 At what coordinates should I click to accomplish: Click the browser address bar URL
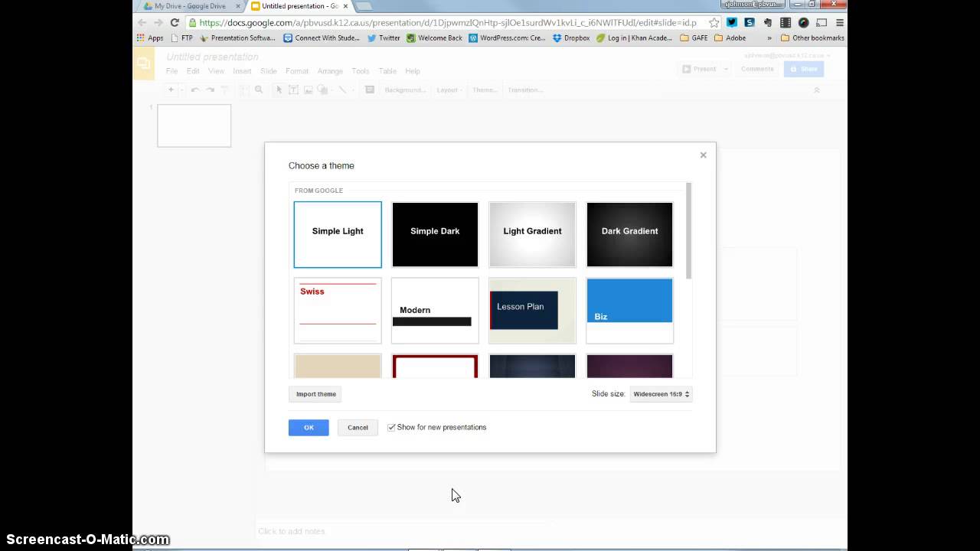[x=448, y=23]
